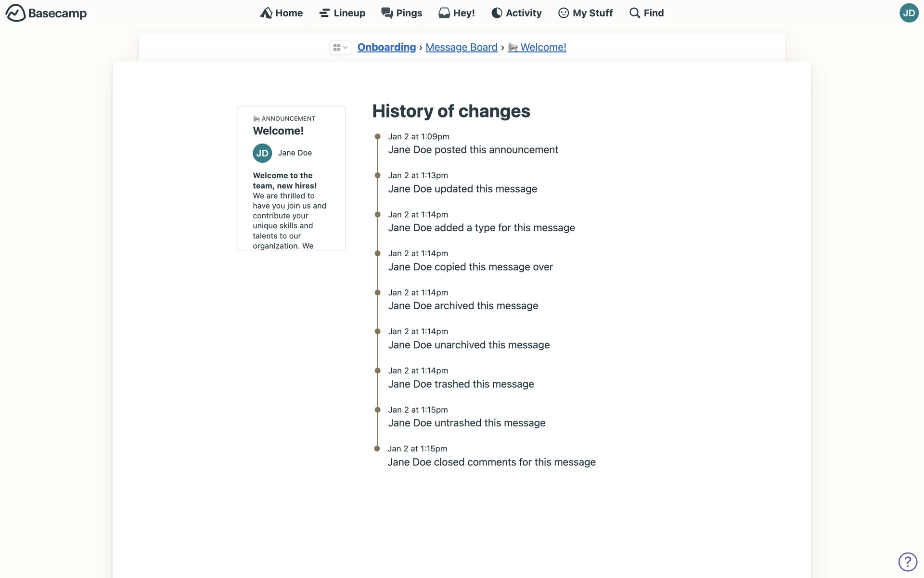Open the Pings chat menu
This screenshot has height=578, width=924.
402,13
